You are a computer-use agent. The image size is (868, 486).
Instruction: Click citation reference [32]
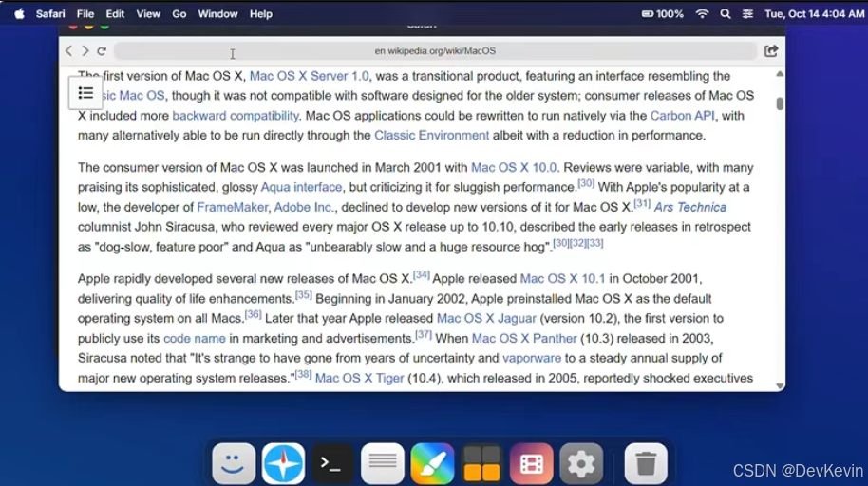578,243
